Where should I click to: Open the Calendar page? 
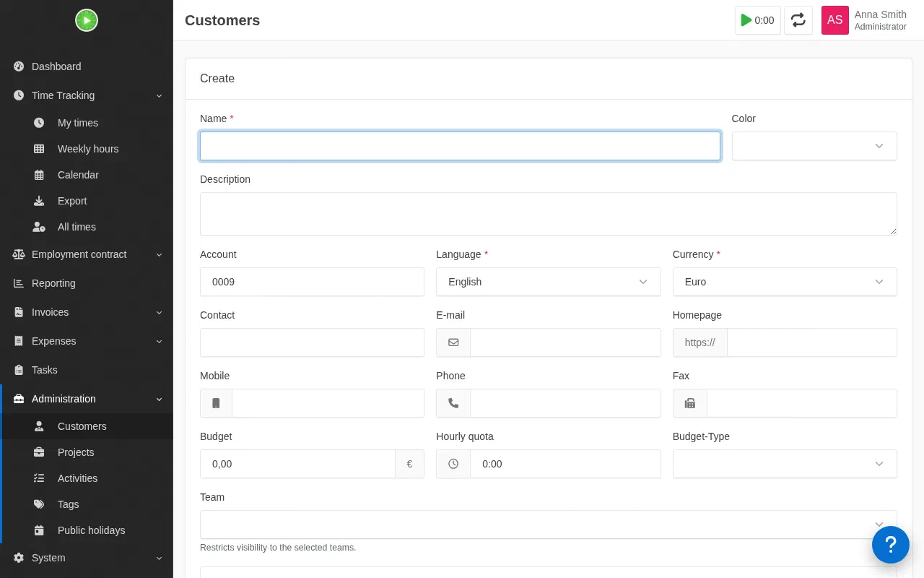click(x=87, y=175)
